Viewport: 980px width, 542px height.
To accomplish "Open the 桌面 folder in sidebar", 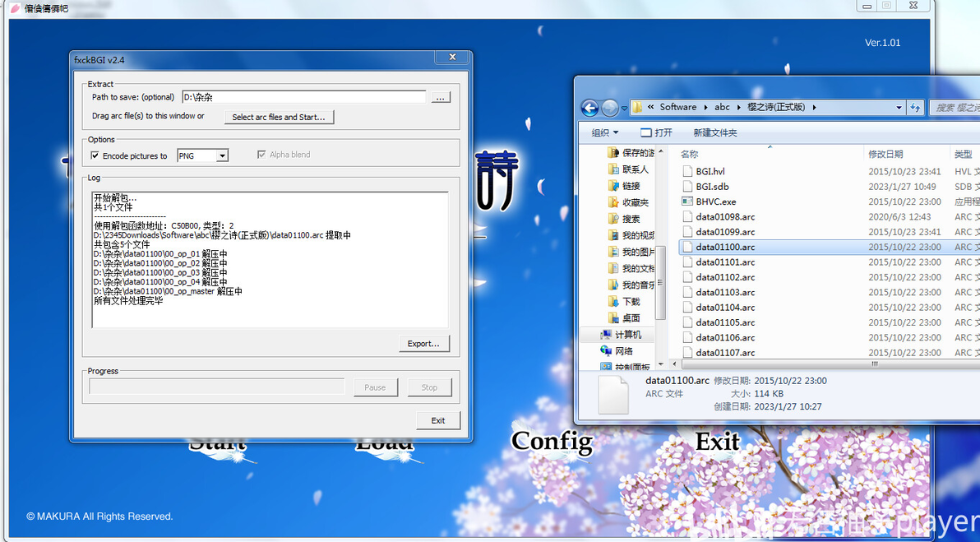I will tap(624, 317).
